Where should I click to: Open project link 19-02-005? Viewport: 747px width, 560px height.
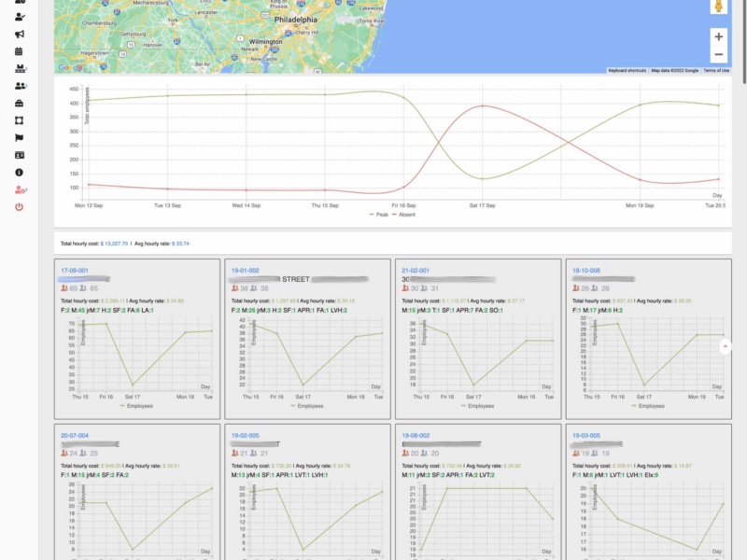pos(245,435)
